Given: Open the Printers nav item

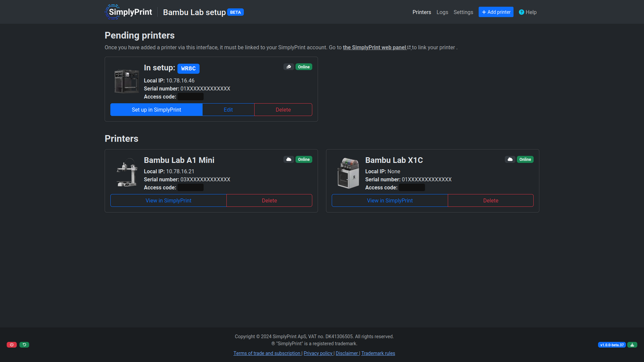Looking at the screenshot, I should (421, 12).
